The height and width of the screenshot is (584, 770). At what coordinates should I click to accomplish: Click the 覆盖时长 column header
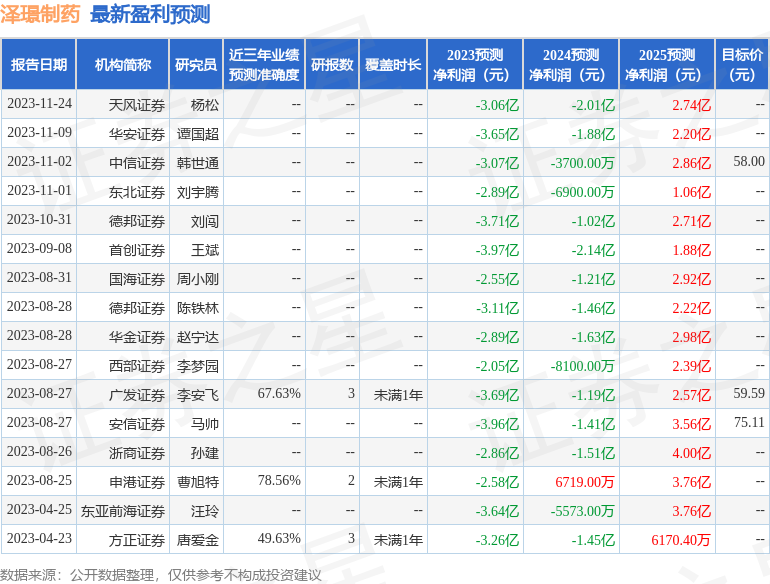(x=393, y=64)
